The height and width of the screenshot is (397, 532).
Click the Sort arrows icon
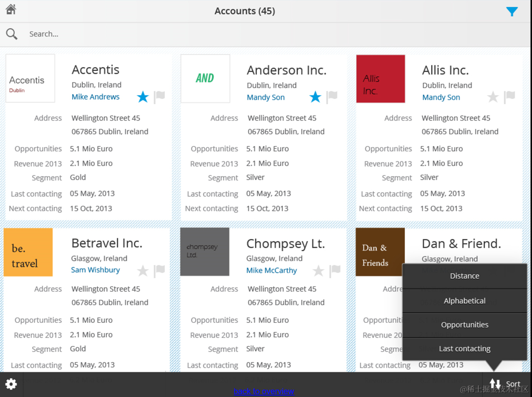495,384
